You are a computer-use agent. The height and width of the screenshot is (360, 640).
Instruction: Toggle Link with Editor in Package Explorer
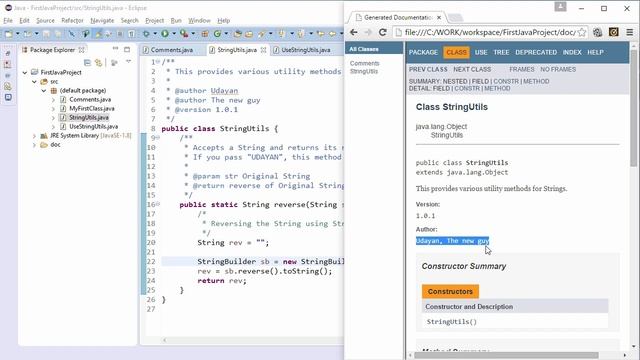tap(98, 62)
